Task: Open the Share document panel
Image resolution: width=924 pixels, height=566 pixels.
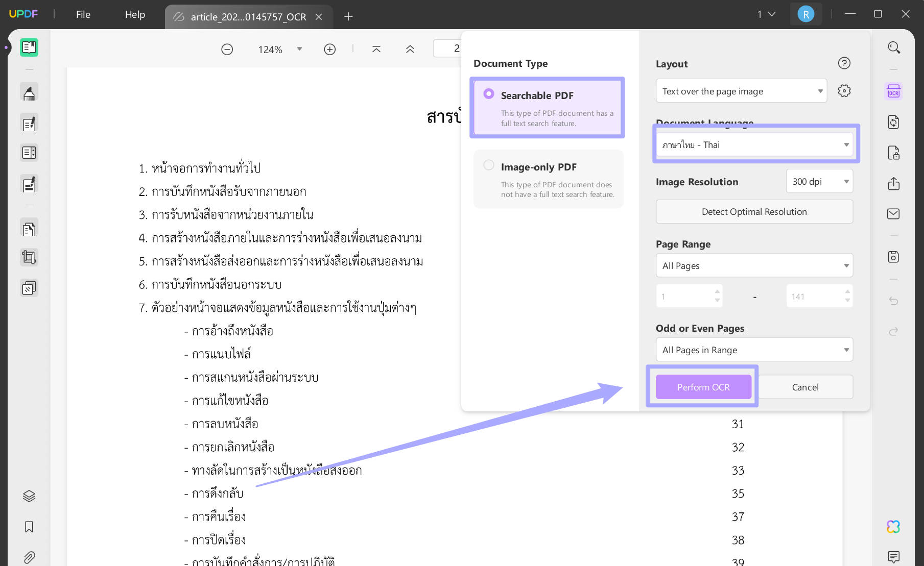Action: coord(893,183)
